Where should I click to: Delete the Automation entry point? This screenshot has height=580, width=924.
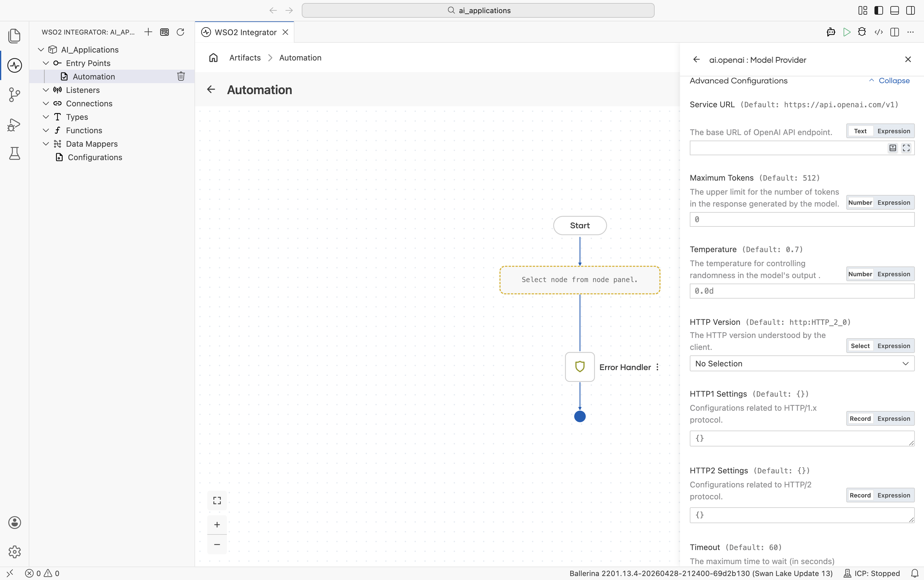[181, 76]
